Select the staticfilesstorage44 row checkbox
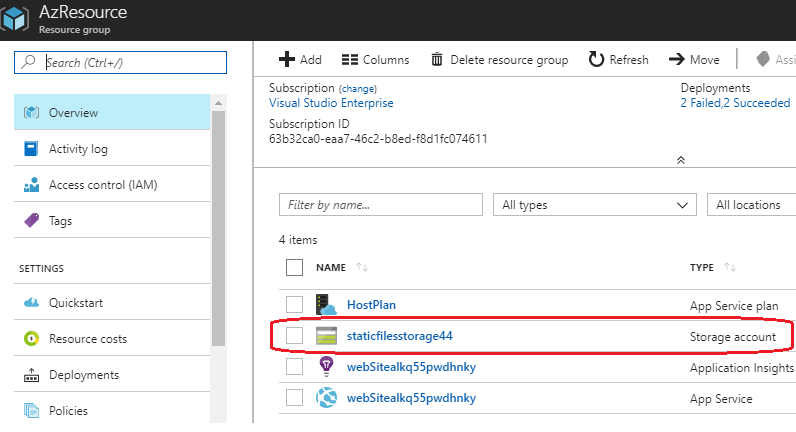796x432 pixels. point(294,336)
